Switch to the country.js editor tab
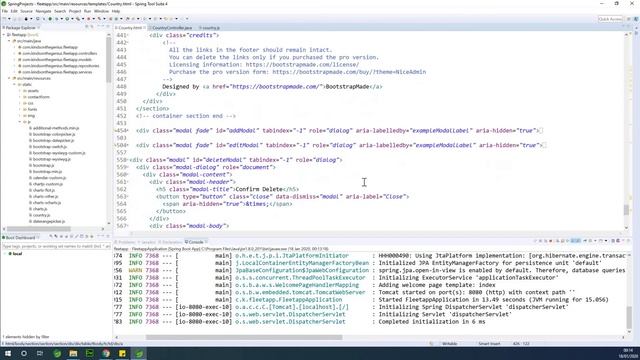Viewport: 640px width, 360px height. (210, 28)
